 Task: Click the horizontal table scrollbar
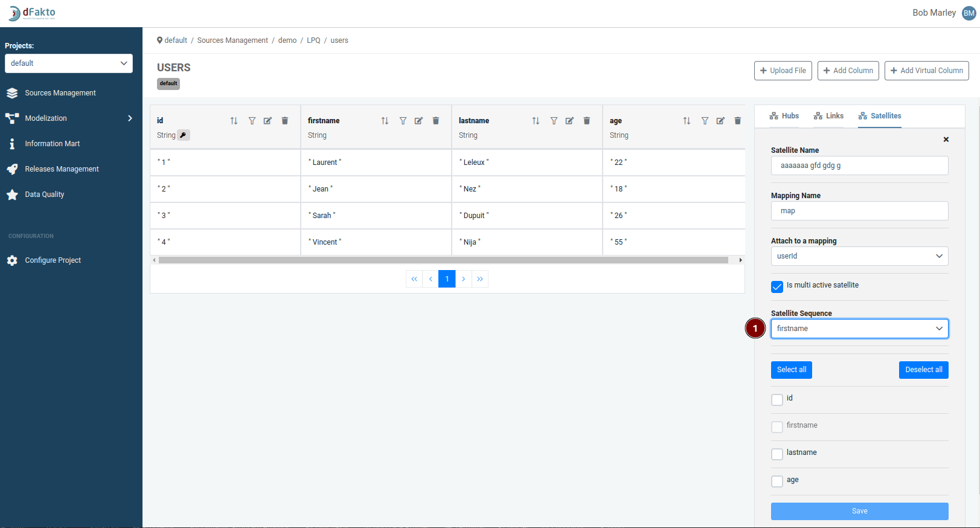(443, 260)
